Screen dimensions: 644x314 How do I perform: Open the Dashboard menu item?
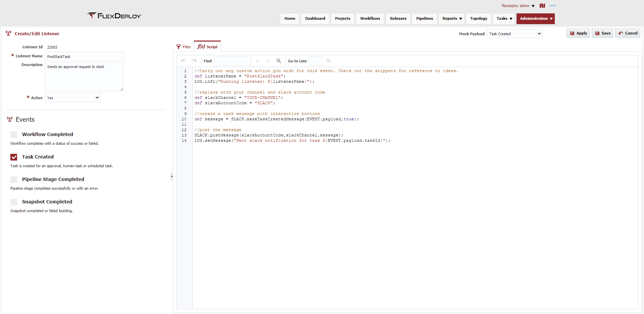[x=315, y=18]
